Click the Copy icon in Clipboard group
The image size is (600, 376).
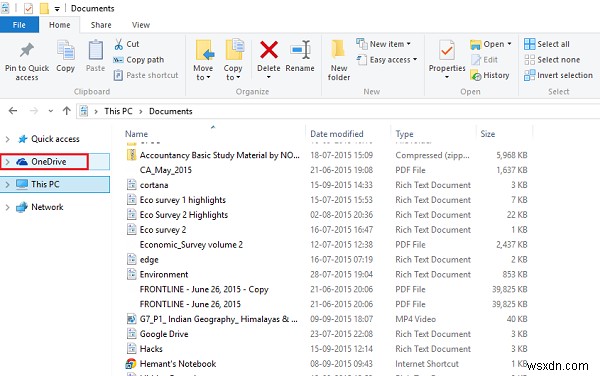coord(65,50)
